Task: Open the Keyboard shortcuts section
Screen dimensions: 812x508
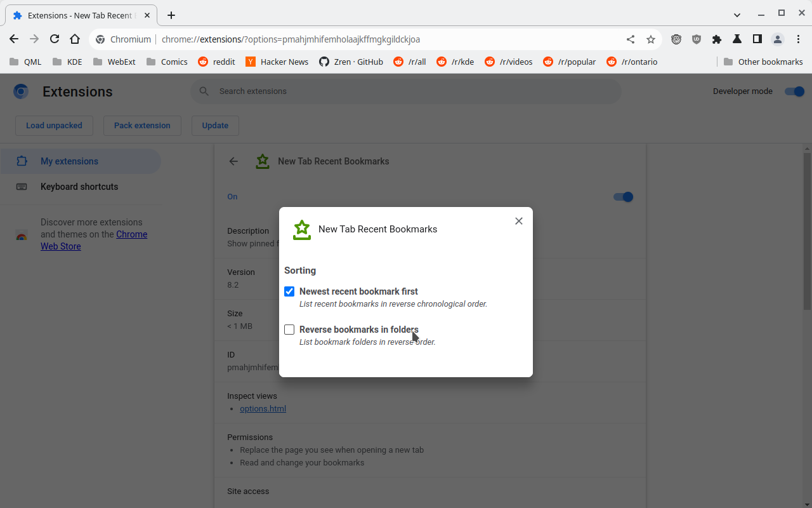Action: [79, 186]
